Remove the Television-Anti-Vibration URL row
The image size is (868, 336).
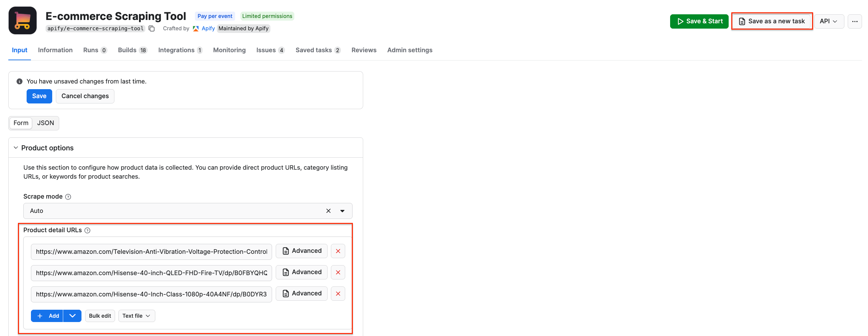coord(338,251)
